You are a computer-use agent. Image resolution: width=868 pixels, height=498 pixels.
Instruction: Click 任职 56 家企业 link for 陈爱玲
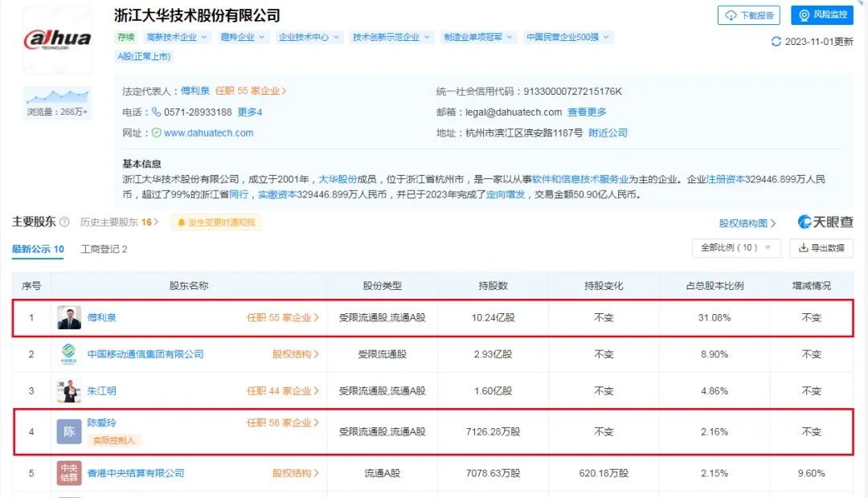point(283,422)
